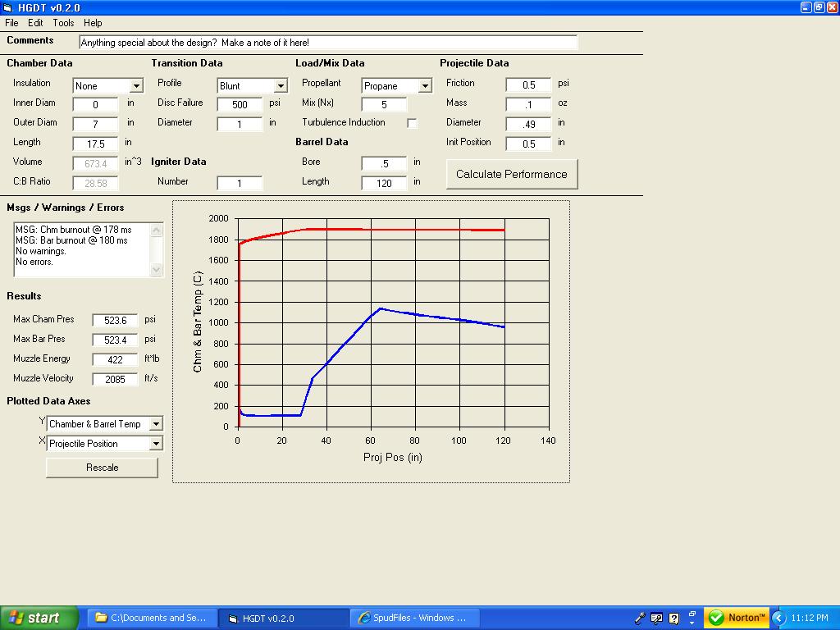
Task: Open the Tools menu
Action: click(x=63, y=23)
